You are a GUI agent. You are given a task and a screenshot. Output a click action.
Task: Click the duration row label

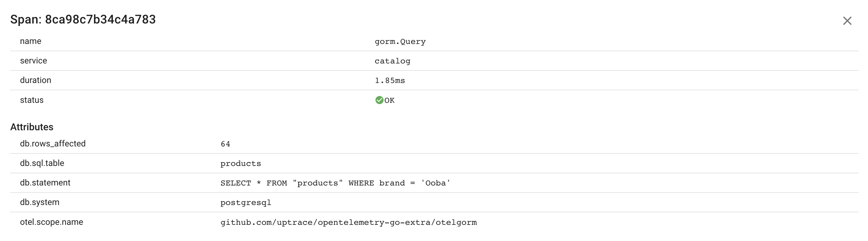36,81
